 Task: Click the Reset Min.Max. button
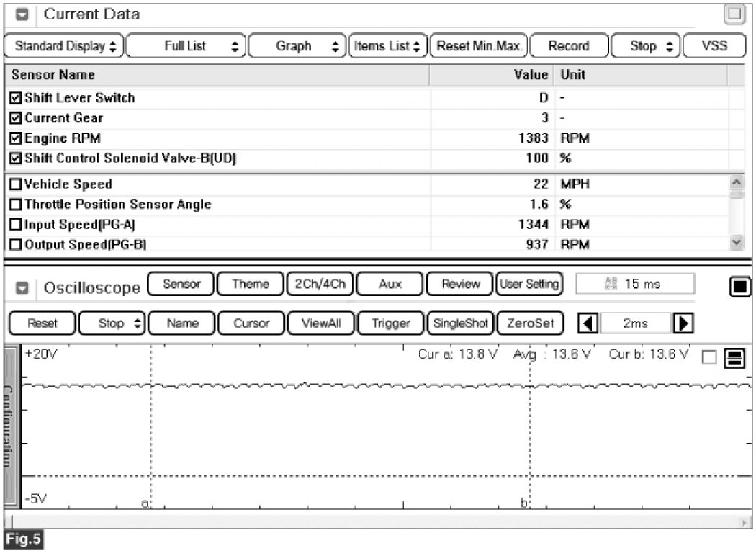478,46
